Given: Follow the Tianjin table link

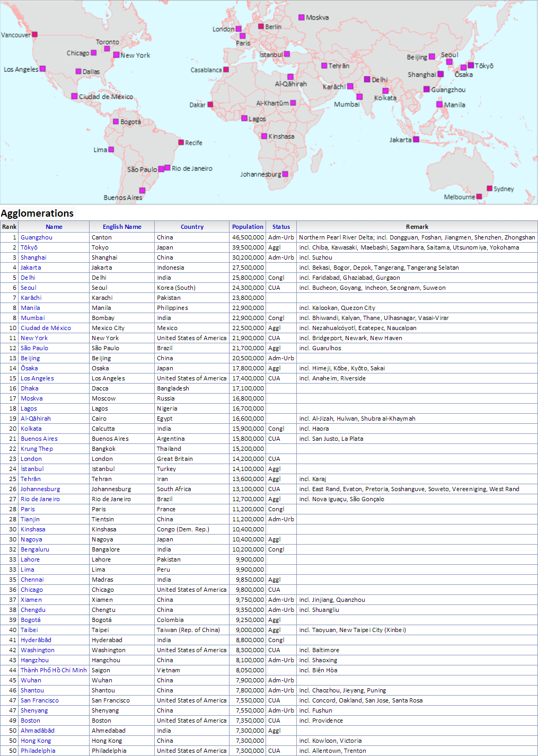Looking at the screenshot, I should (30, 519).
